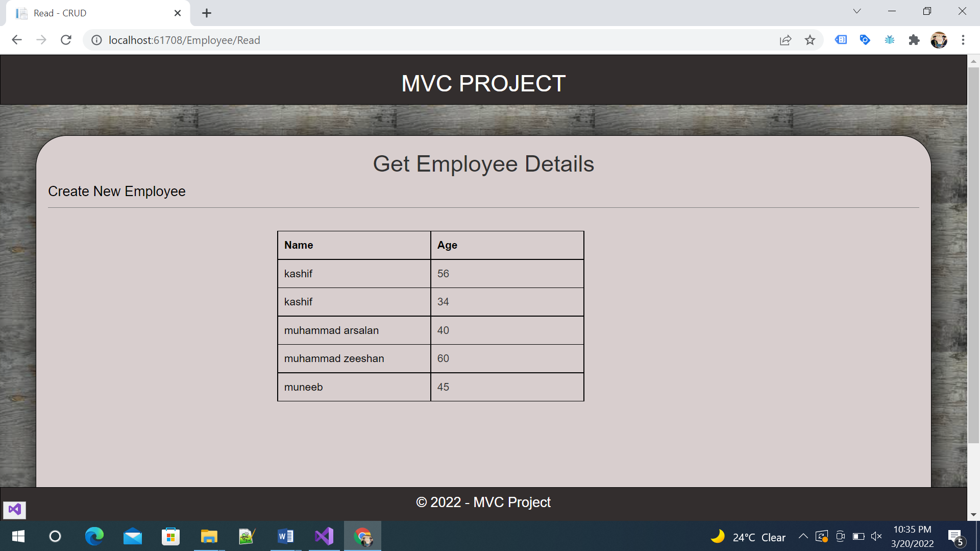This screenshot has height=551, width=980.
Task: Click the age value 60
Action: 443,358
